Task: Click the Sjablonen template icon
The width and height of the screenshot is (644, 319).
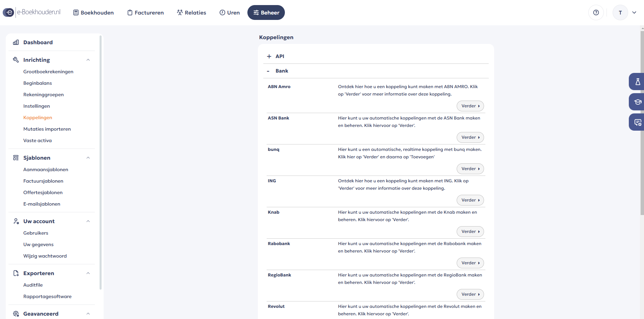Action: pyautogui.click(x=16, y=158)
